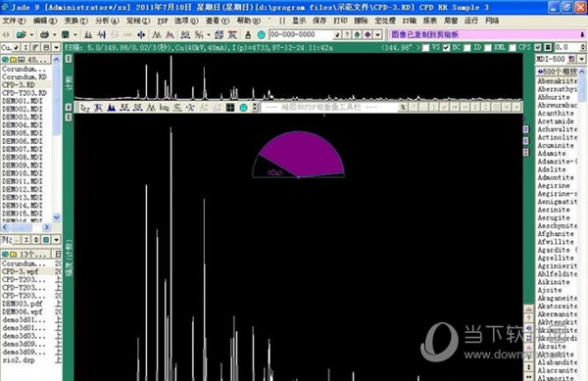Click the 打印 button
This screenshot has height=381, width=588.
pos(340,21)
